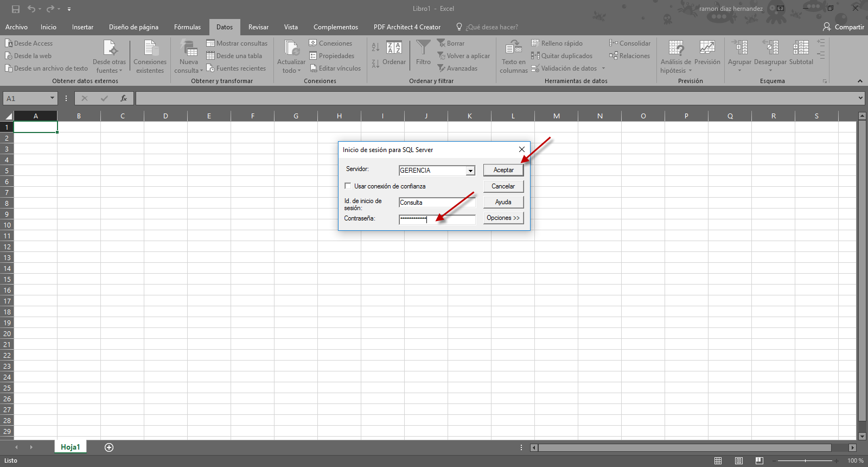
Task: Toggle the Filtro funnel
Action: (423, 53)
